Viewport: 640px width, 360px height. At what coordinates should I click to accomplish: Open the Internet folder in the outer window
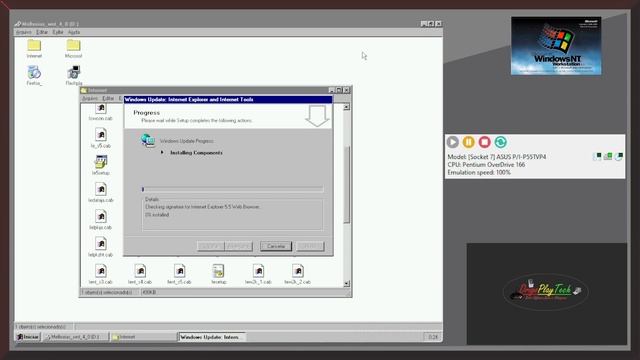pos(34,49)
